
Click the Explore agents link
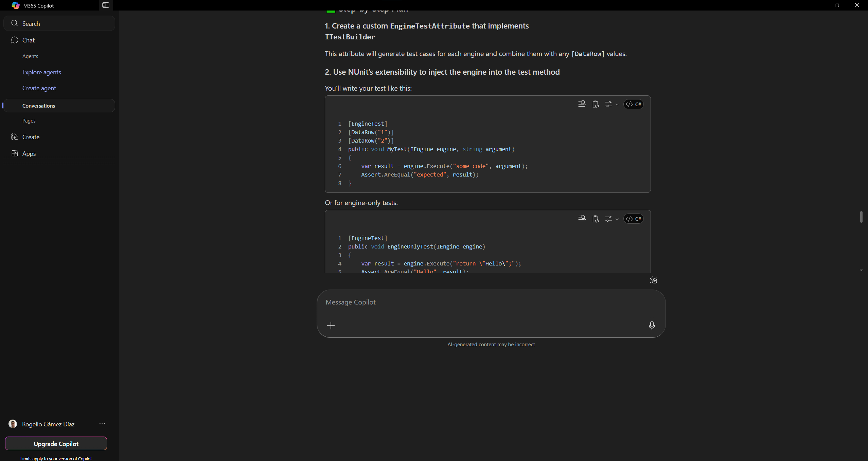pos(41,72)
